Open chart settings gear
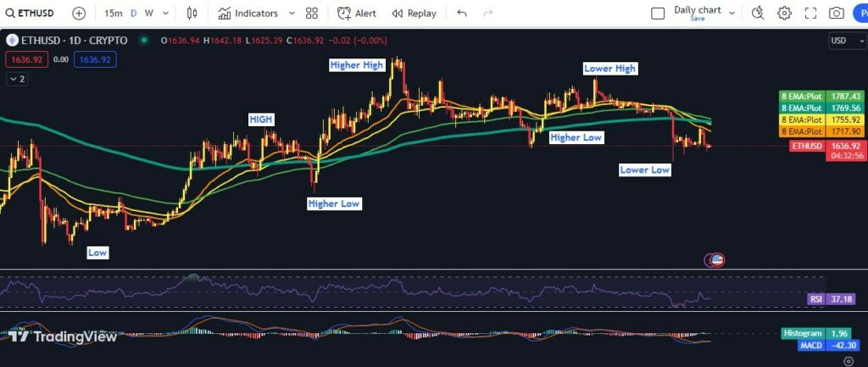 pos(784,14)
